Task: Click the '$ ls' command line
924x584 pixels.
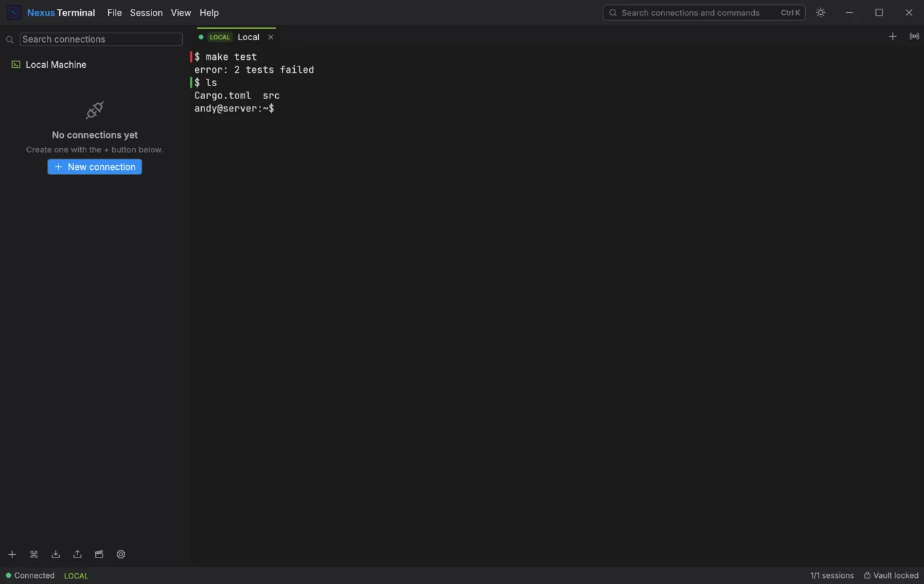Action: pos(206,83)
